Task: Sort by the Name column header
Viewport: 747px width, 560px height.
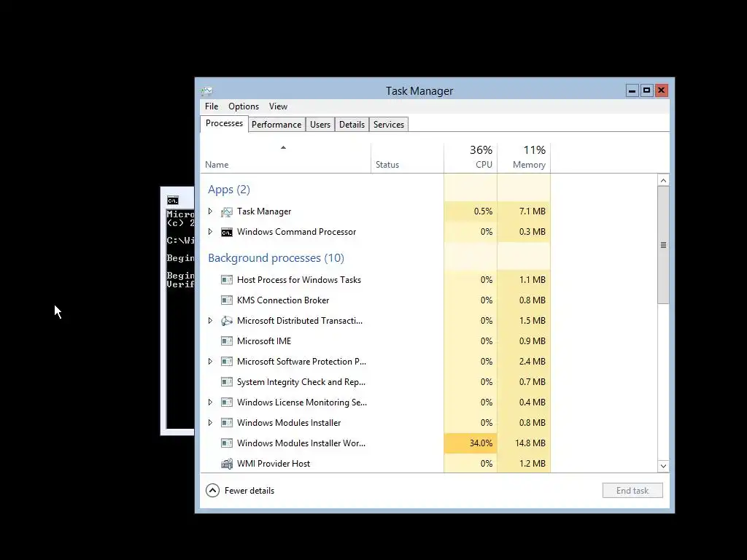Action: (x=285, y=157)
